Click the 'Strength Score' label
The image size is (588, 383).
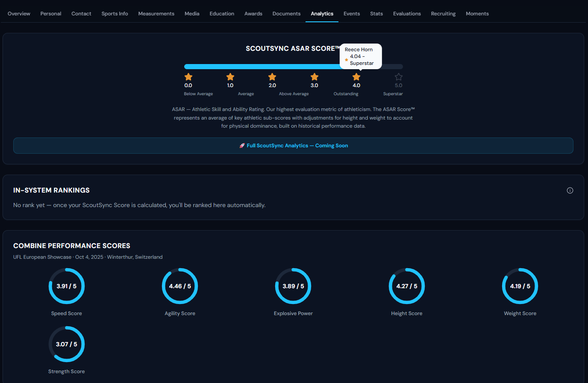67,371
